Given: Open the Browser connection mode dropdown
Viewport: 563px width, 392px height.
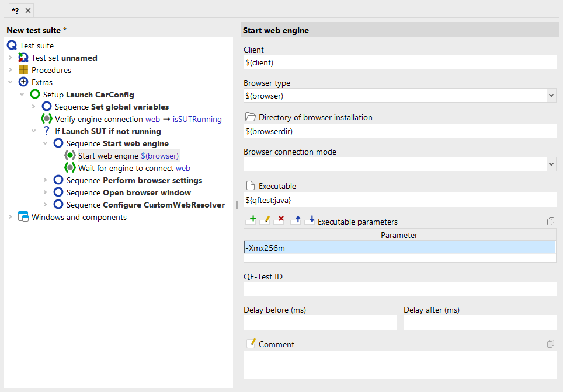Looking at the screenshot, I should [551, 164].
